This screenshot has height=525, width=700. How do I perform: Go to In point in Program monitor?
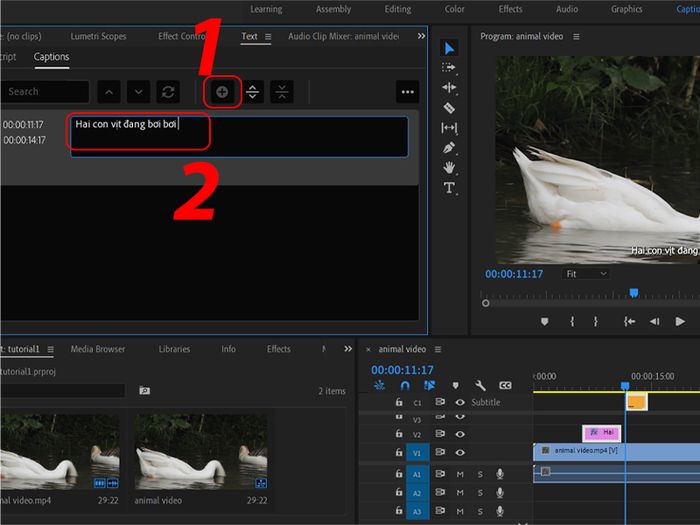pos(629,321)
